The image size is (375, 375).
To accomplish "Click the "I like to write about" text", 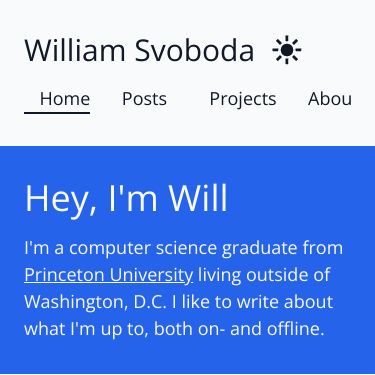I will click(252, 302).
